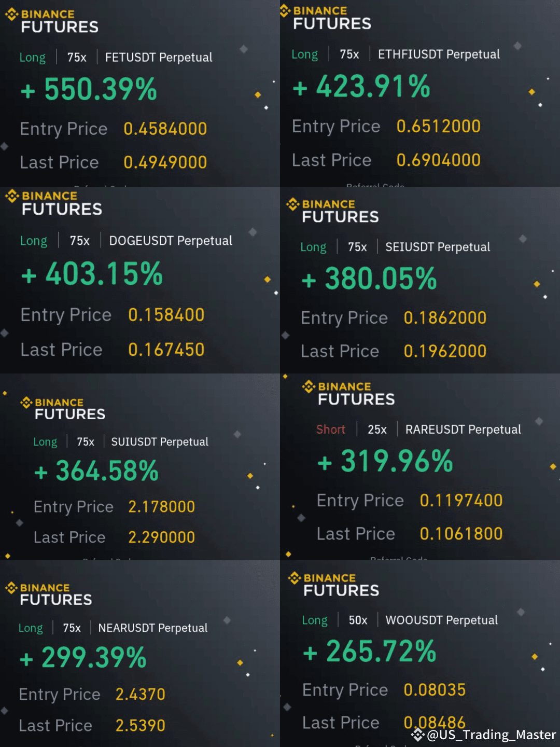The height and width of the screenshot is (747, 560).
Task: Click the FETUSDT Perpetual pair name
Action: coord(159,58)
